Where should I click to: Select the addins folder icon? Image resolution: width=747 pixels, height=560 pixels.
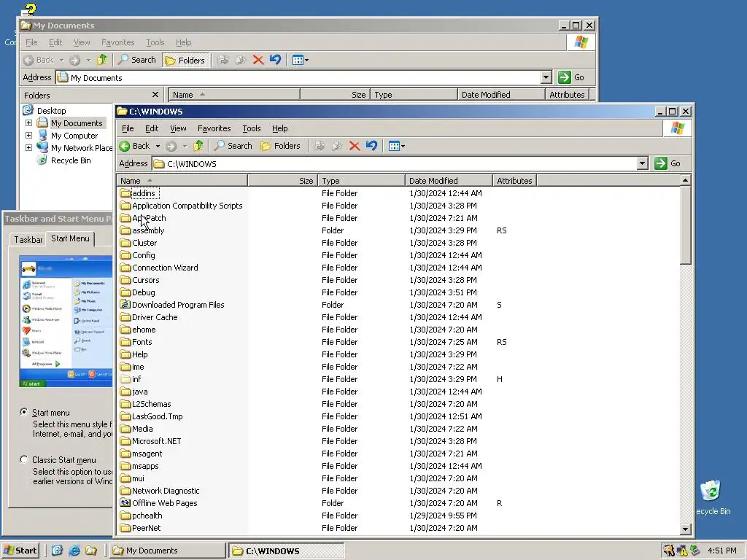pos(125,193)
